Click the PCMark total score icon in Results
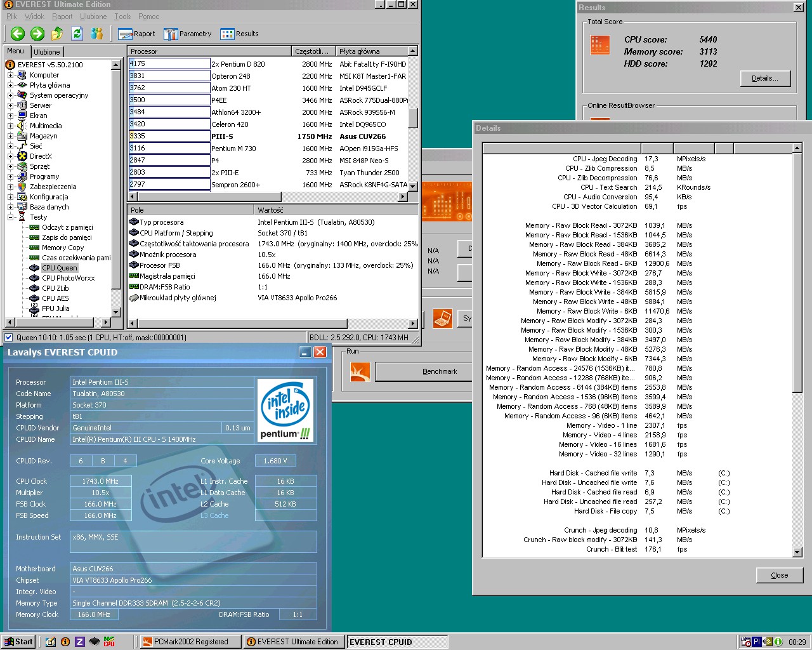 point(599,45)
